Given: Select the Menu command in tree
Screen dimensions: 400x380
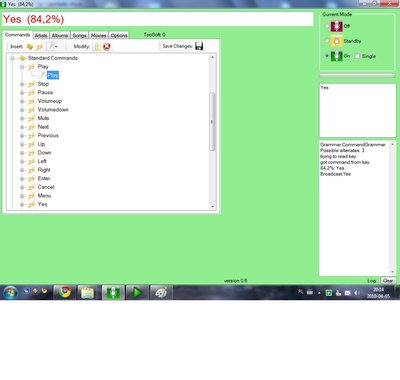Looking at the screenshot, I should pyautogui.click(x=44, y=196).
